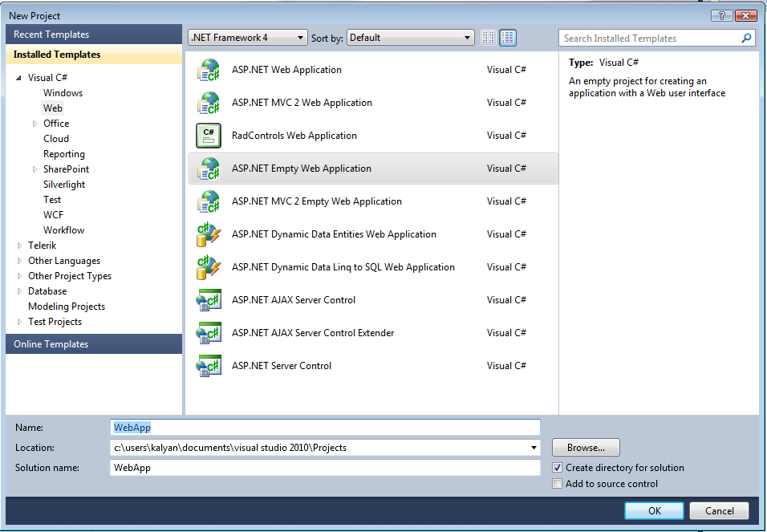Select ASP.NET AJAX Server Control Extender name
The height and width of the screenshot is (532, 767).
tap(313, 333)
